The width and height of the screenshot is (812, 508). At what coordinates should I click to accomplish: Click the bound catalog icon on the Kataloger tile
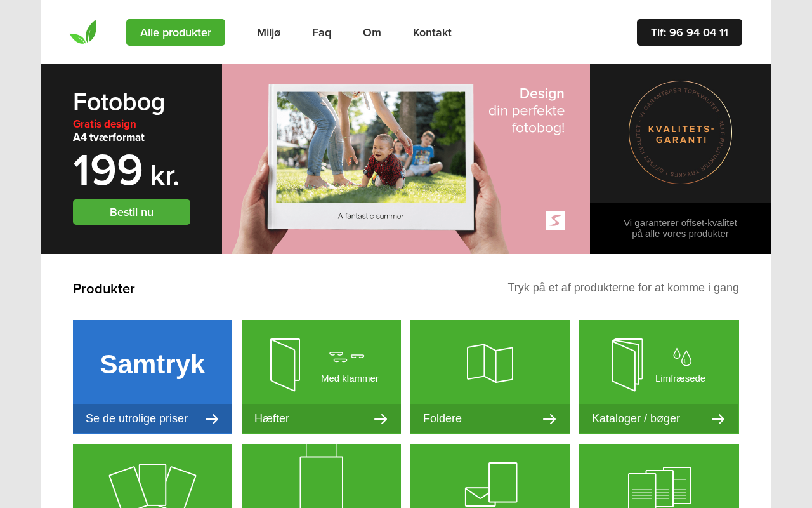(627, 364)
